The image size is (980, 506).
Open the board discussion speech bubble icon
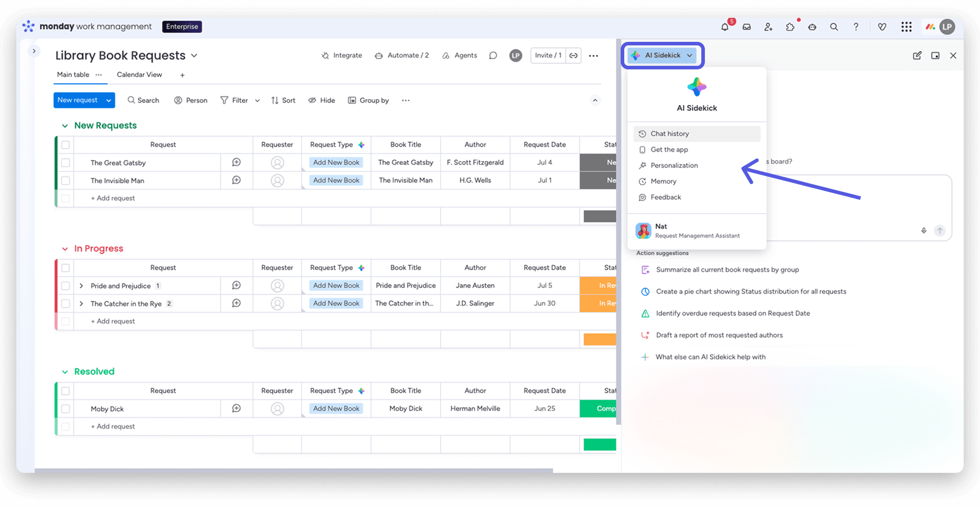(493, 56)
